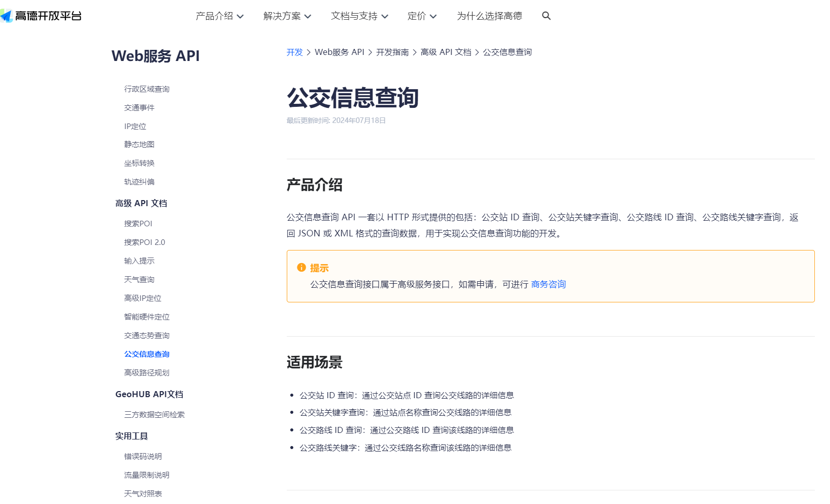Click the GeoHUB API文档 sidebar heading
This screenshot has height=504, width=830.
pos(149,394)
